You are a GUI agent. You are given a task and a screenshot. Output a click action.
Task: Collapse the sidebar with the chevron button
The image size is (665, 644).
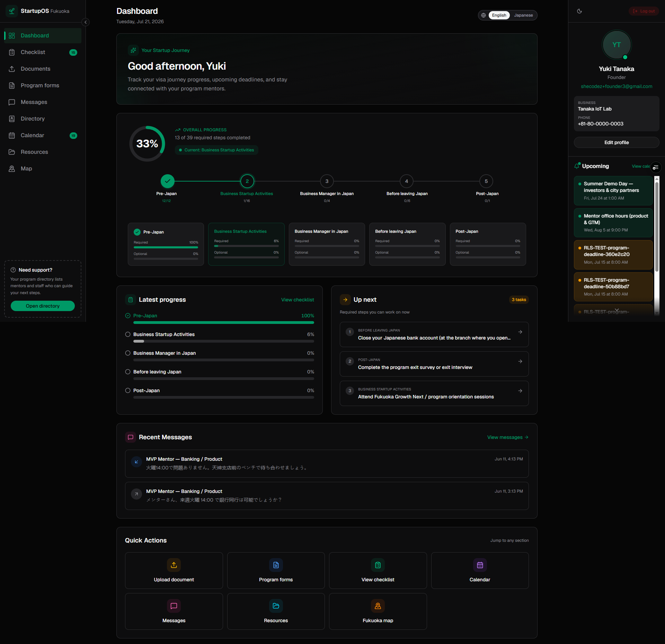click(86, 22)
